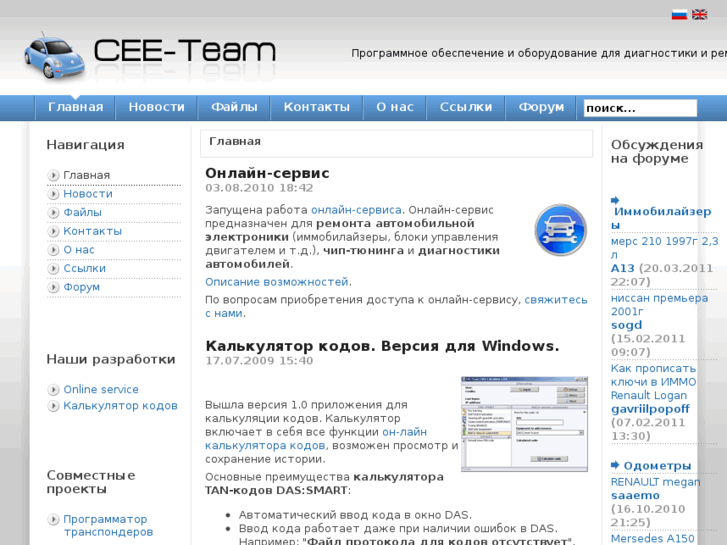Open forum topic Mersedes A150
This screenshot has height=545, width=727.
coord(652,539)
